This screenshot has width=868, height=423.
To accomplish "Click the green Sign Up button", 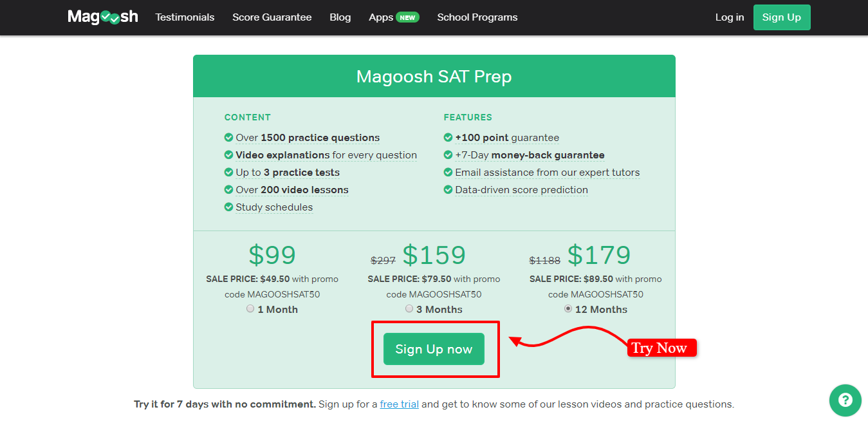I will pos(781,17).
